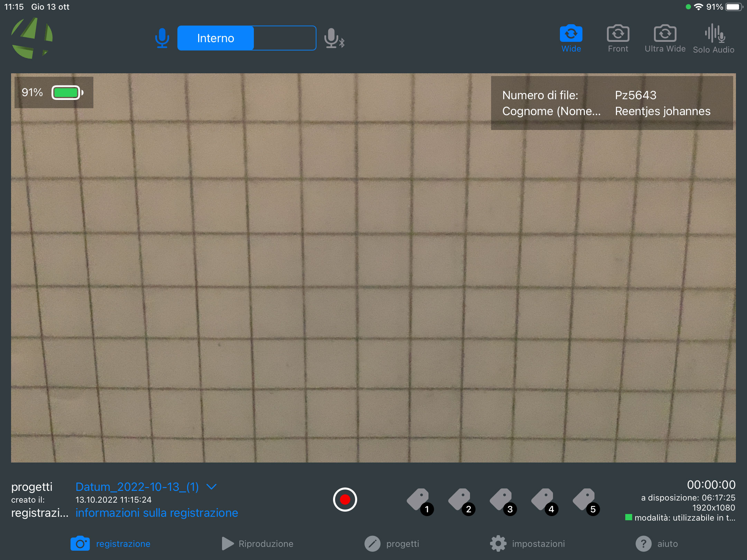
Task: Open the progetti tab
Action: tap(391, 544)
